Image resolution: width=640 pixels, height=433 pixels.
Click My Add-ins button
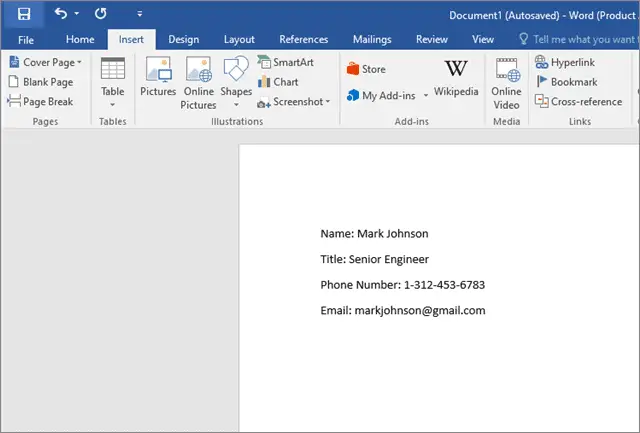point(381,95)
